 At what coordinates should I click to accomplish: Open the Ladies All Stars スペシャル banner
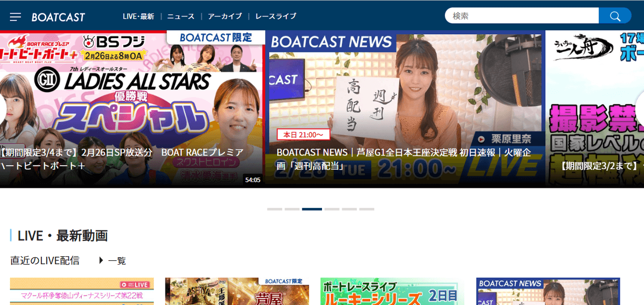[x=132, y=109]
